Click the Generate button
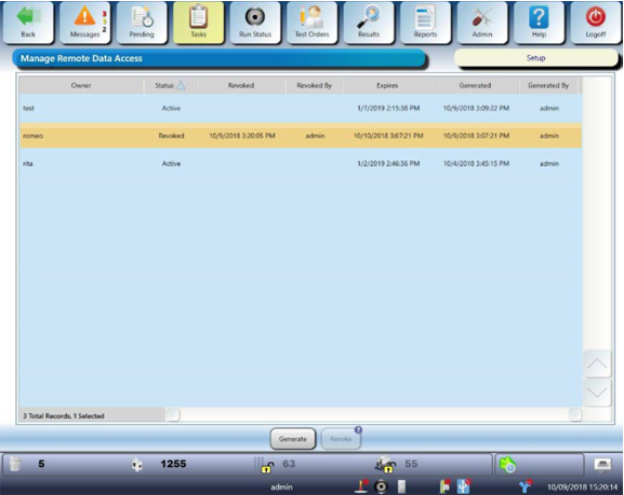Image resolution: width=624 pixels, height=495 pixels. tap(292, 439)
